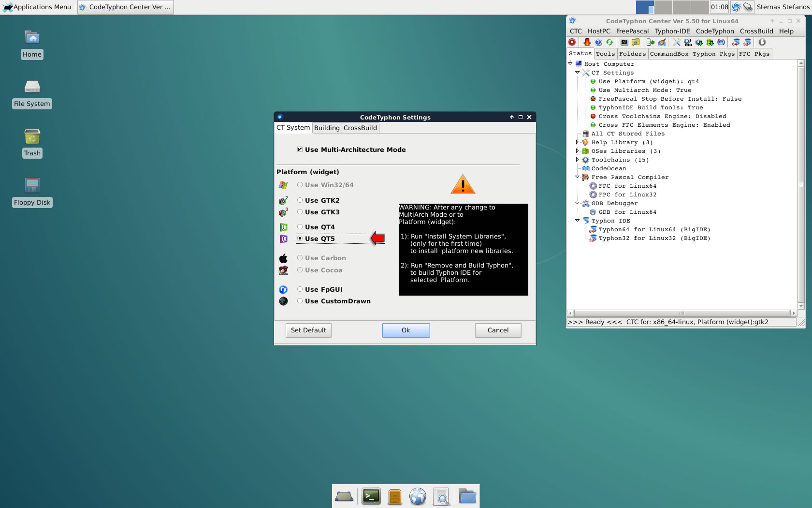The image size is (812, 508).
Task: Open the CTC menu
Action: tap(576, 31)
